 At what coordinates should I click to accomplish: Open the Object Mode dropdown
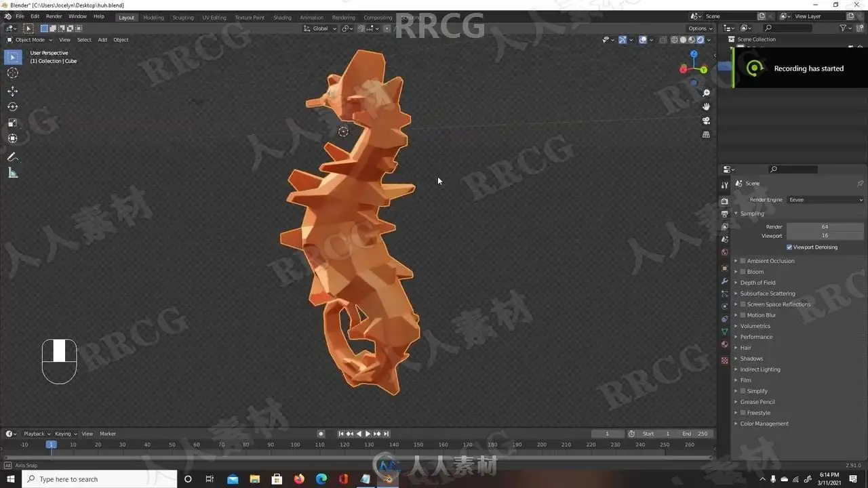29,39
